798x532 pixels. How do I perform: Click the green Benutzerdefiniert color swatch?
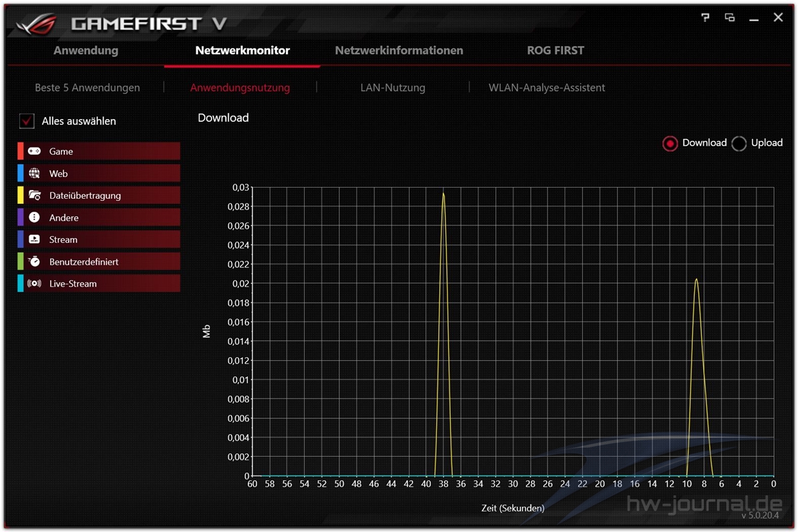tap(21, 261)
